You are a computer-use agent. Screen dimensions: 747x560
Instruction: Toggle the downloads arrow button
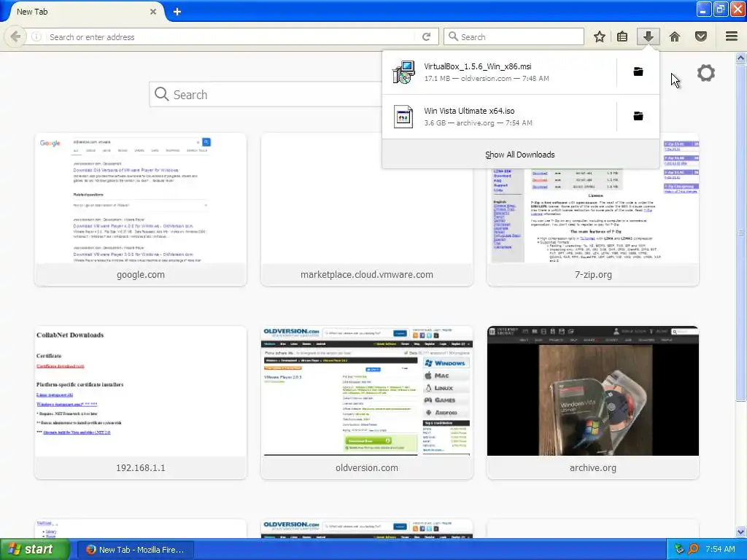tap(648, 36)
